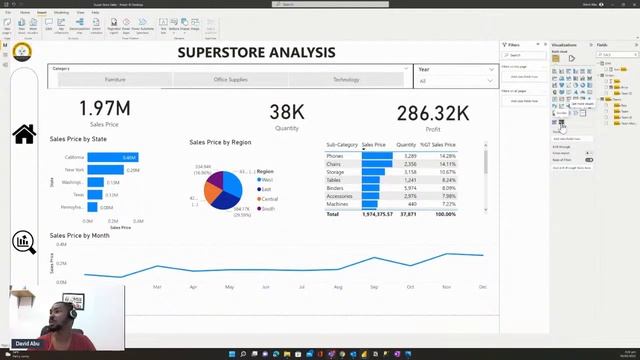
Task: Click the Year slicer header chevron
Action: point(491,70)
